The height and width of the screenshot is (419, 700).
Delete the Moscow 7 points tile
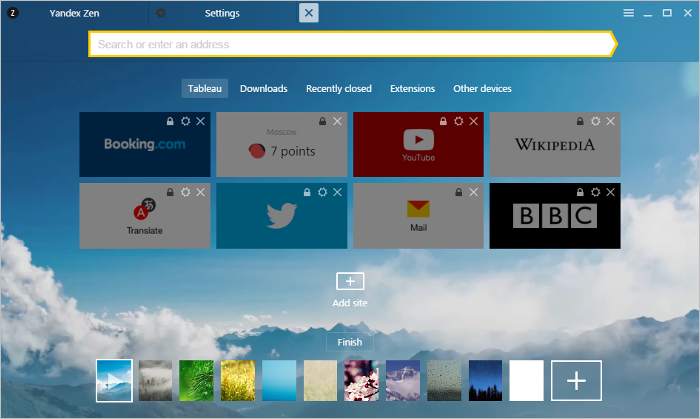(338, 121)
